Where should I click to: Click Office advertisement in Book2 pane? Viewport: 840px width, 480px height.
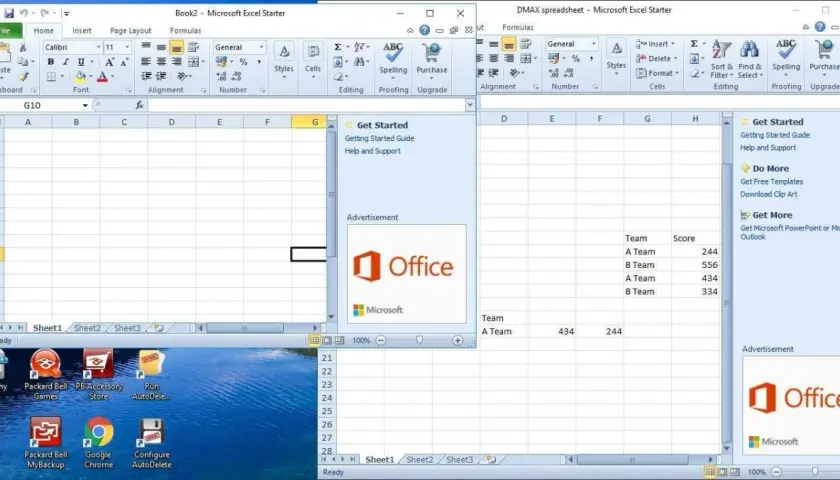pyautogui.click(x=407, y=274)
